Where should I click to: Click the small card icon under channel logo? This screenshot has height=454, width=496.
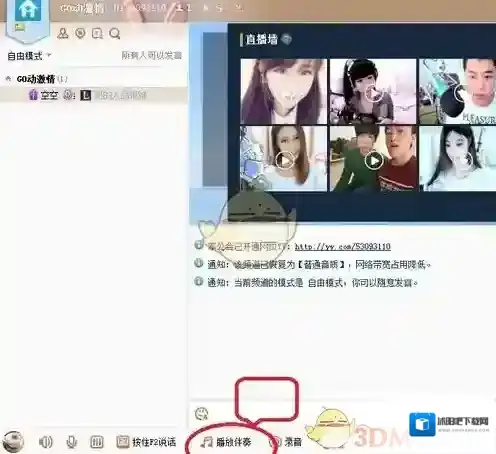coord(20,28)
